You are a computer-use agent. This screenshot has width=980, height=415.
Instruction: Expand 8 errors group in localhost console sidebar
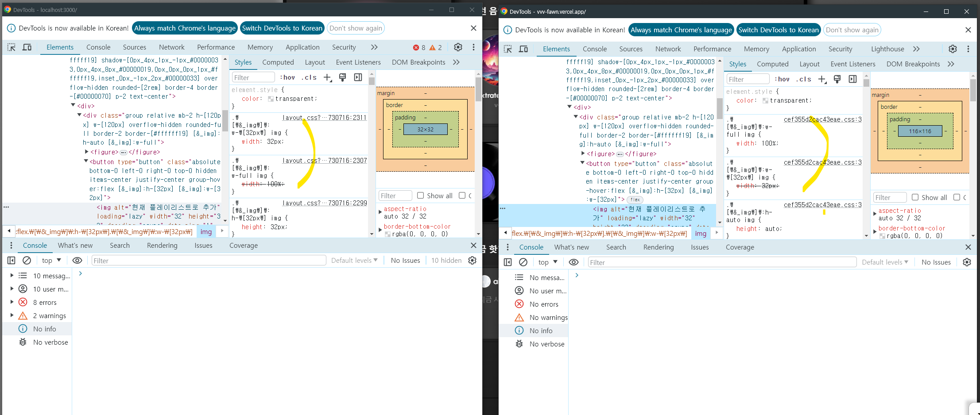12,302
